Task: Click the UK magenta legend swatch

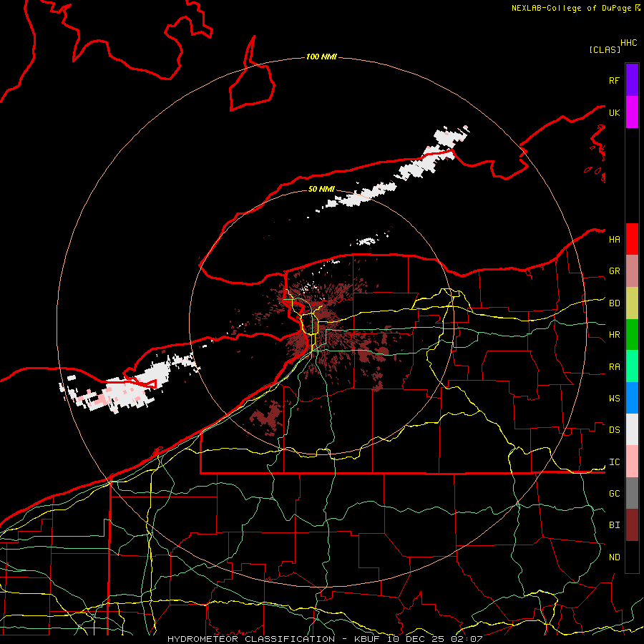Action: click(x=632, y=112)
